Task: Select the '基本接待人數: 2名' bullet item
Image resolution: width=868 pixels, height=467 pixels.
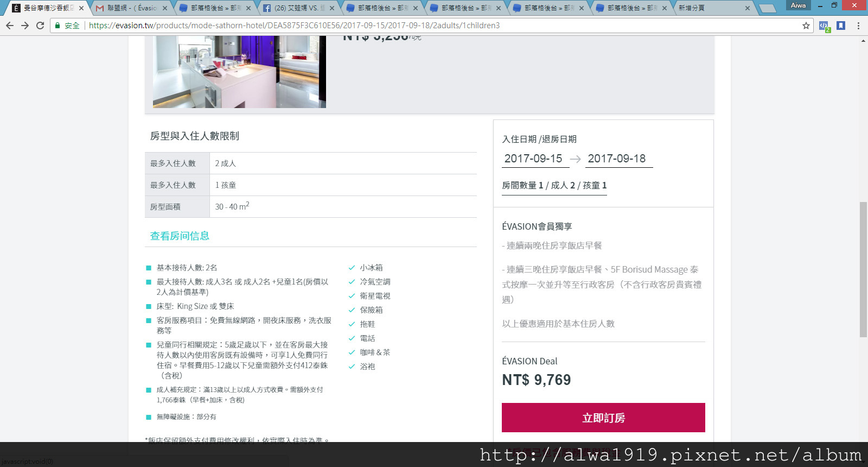Action: click(187, 268)
